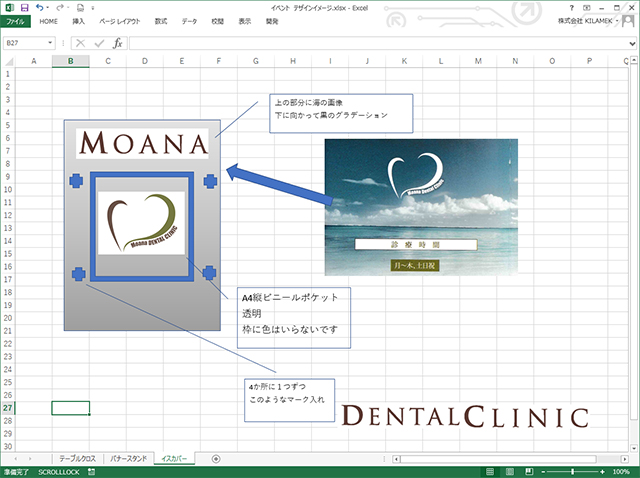Click the 100% zoom level text

pyautogui.click(x=621, y=472)
